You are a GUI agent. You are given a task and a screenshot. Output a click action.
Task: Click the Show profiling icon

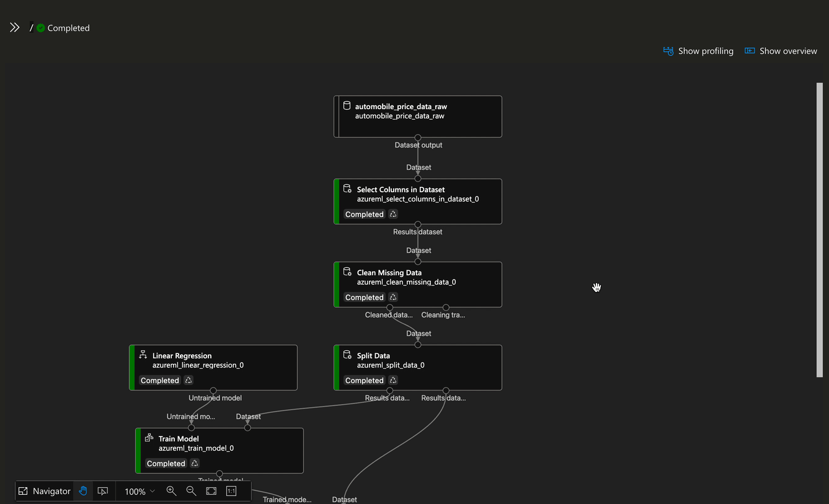click(668, 51)
